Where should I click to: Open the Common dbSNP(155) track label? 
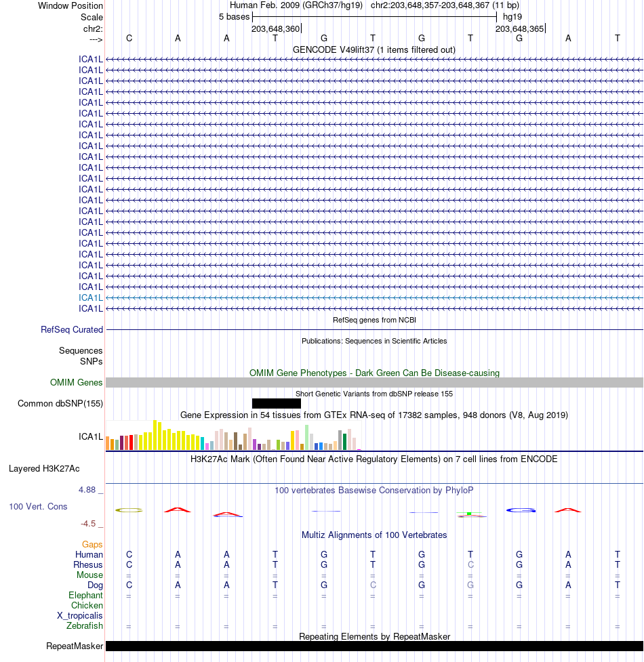coord(60,404)
